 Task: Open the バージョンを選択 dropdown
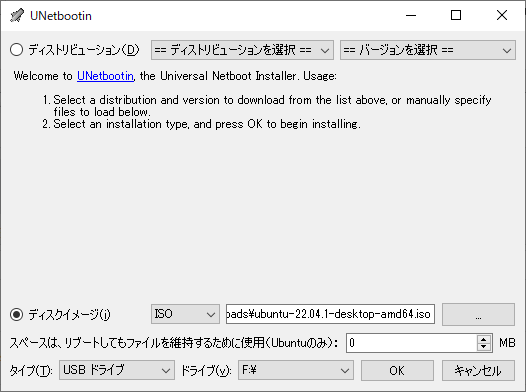click(428, 50)
